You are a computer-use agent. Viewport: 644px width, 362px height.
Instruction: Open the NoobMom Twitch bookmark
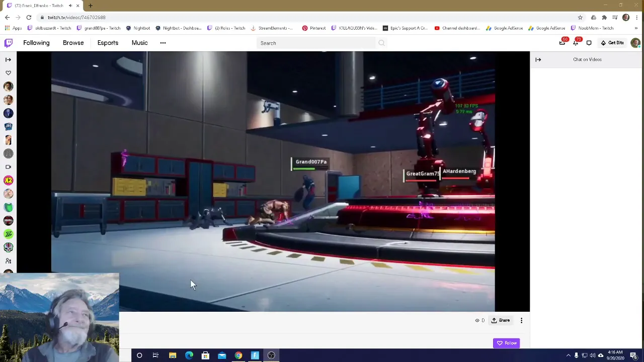point(592,28)
